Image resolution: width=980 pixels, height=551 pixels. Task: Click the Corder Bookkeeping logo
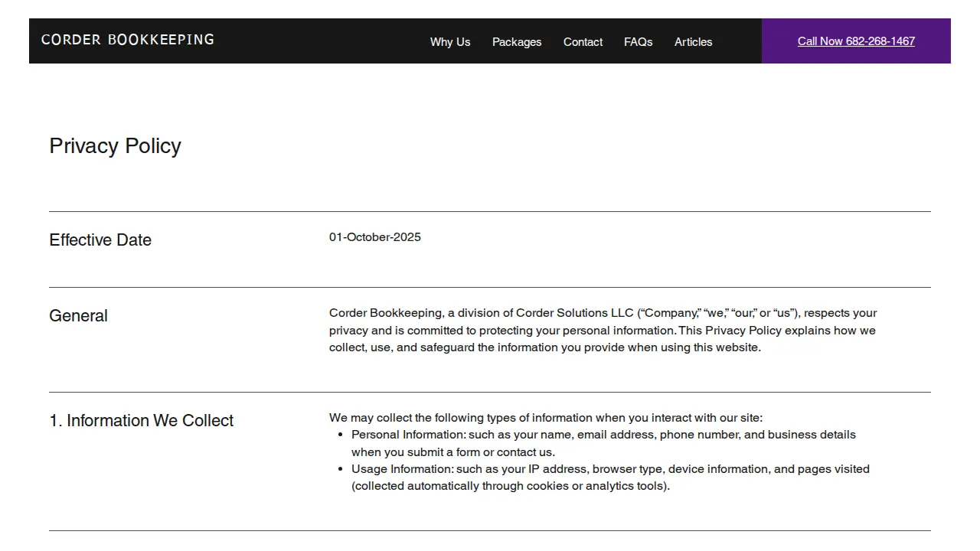pos(128,40)
